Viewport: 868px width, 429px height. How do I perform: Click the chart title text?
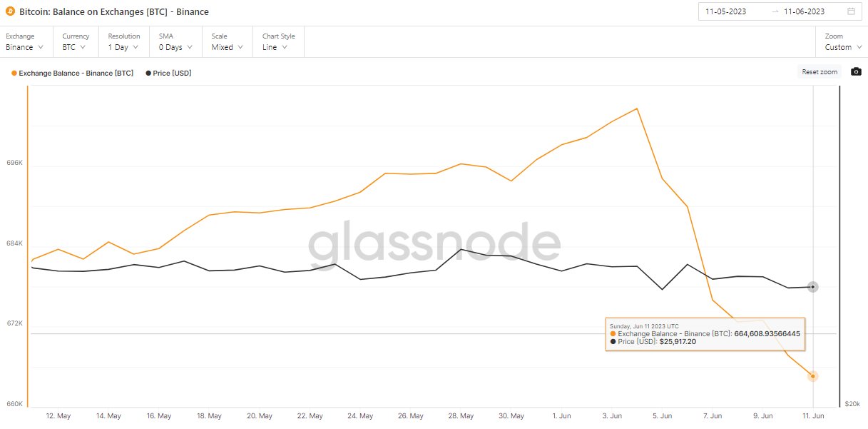(114, 11)
